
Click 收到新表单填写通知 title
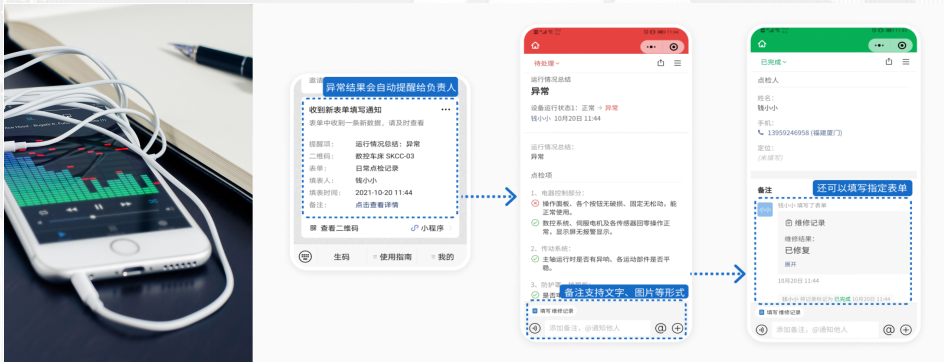345,110
